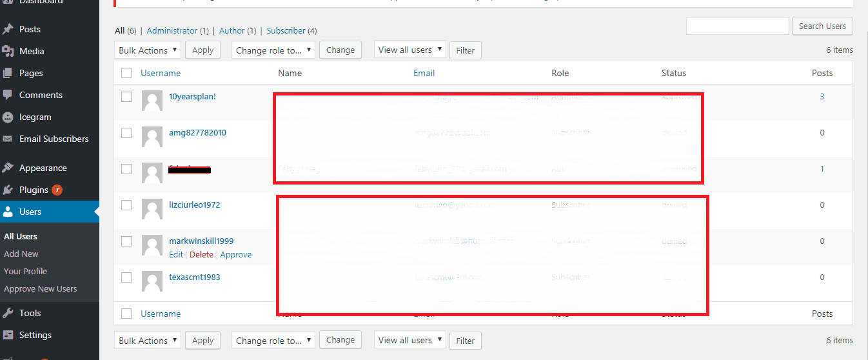Viewport: 868px width, 360px height.
Task: Click the Pages icon in sidebar
Action: [x=8, y=73]
